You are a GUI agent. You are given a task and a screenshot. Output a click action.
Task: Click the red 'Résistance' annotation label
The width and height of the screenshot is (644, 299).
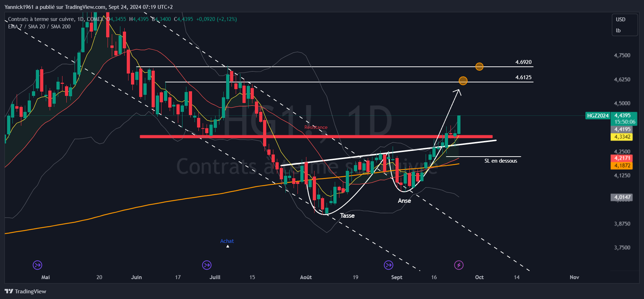tap(316, 127)
